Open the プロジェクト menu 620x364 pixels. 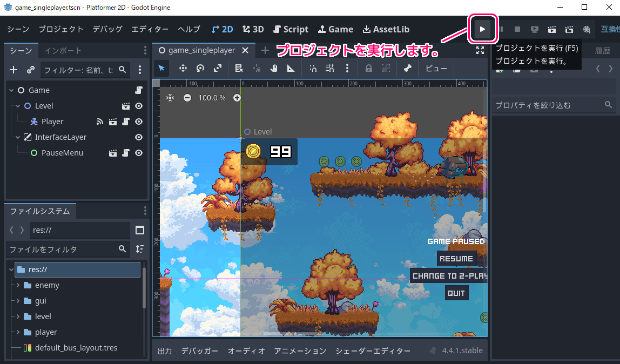coord(61,29)
